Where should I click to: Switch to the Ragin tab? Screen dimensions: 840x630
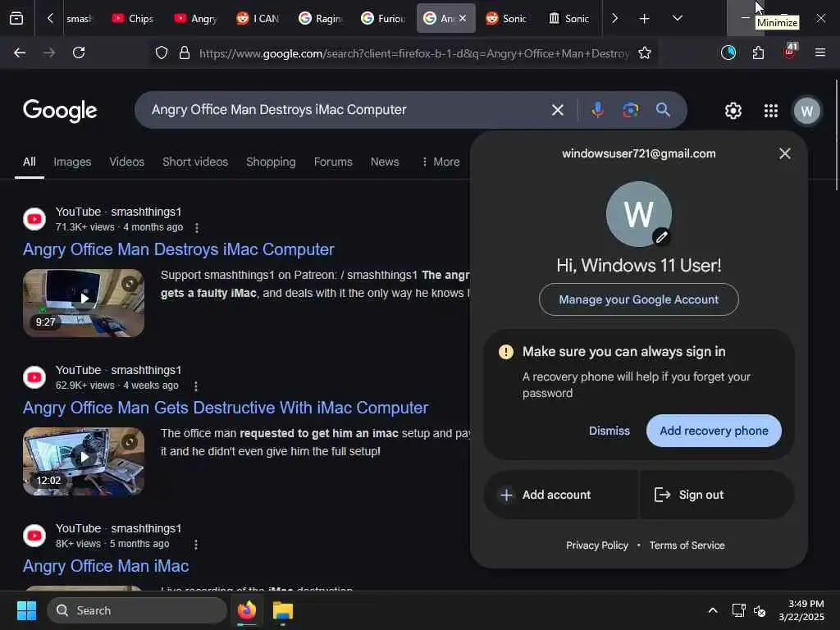coord(321,19)
